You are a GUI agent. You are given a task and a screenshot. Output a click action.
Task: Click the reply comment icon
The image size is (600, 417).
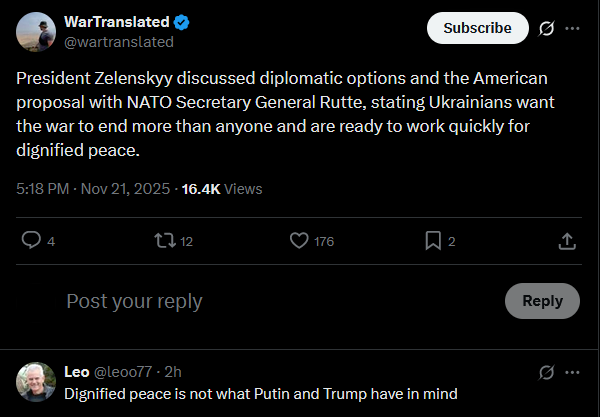pyautogui.click(x=31, y=240)
